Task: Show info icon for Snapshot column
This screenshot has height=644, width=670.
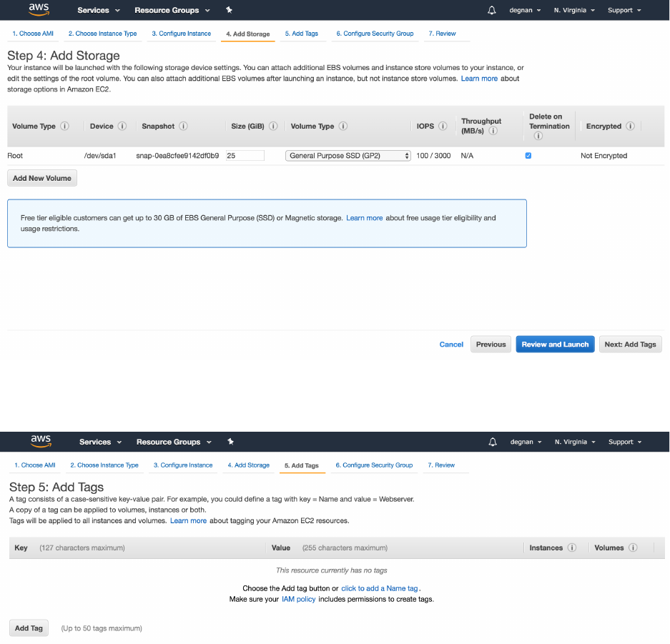Action: (x=183, y=126)
